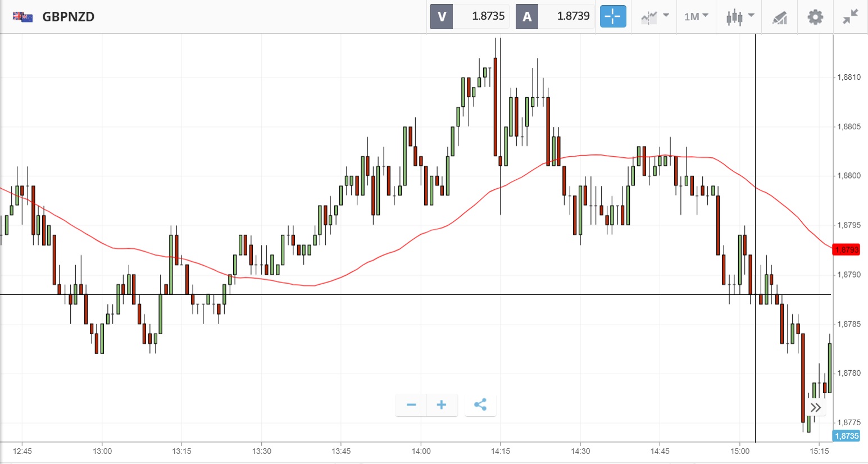Click the GBPNZD flag icon

click(22, 17)
